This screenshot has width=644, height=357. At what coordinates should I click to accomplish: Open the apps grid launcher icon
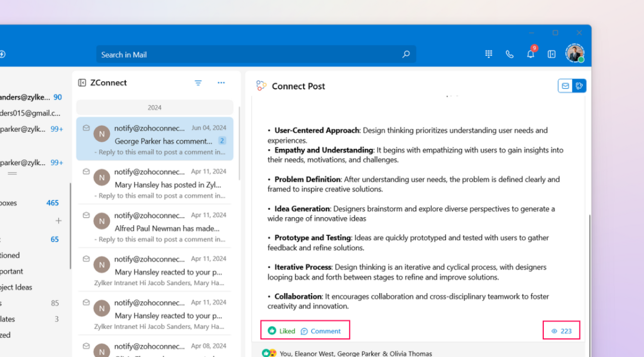(x=489, y=54)
